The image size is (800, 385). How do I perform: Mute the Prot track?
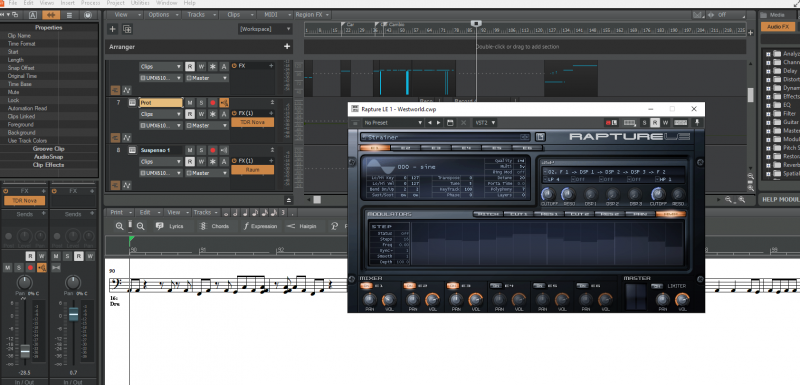click(190, 102)
